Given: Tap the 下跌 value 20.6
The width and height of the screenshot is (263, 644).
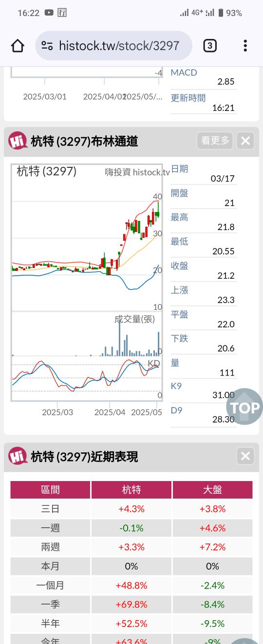Looking at the screenshot, I should (x=226, y=348).
